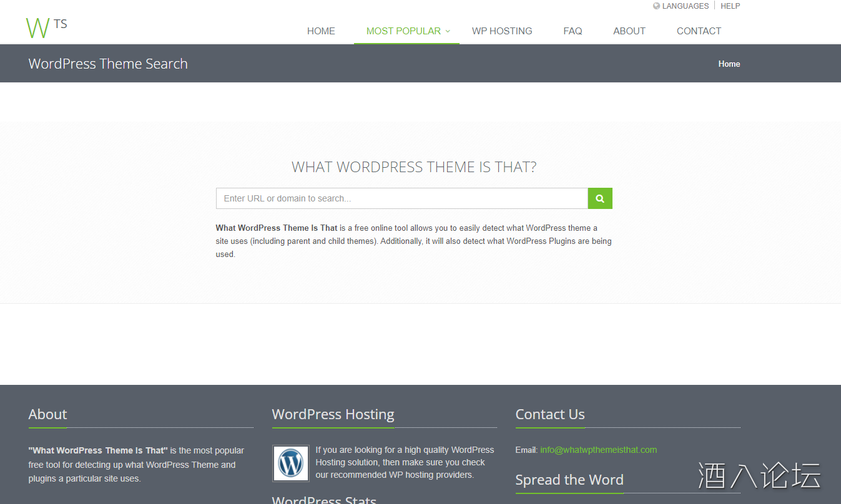Screen dimensions: 841x504
Task: Open the Home menu item
Action: (321, 31)
